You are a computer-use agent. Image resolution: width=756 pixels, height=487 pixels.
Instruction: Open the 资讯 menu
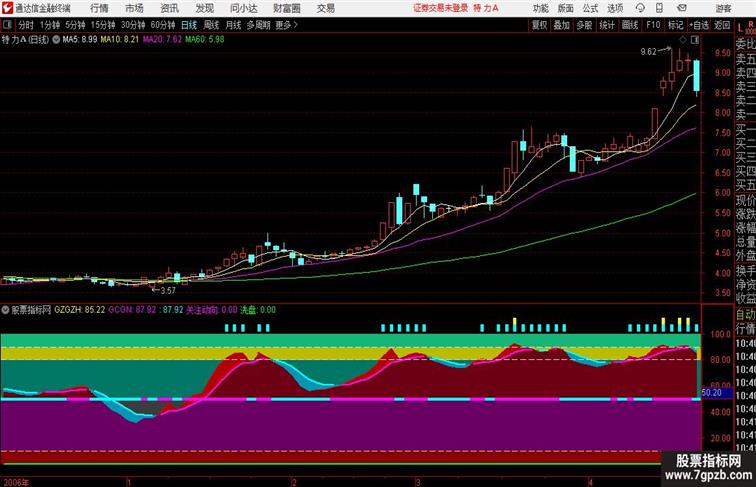169,8
